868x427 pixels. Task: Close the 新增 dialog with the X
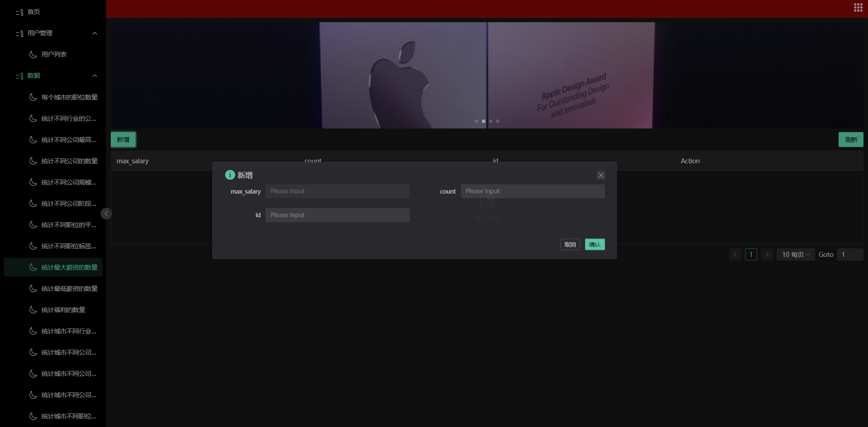tap(601, 175)
